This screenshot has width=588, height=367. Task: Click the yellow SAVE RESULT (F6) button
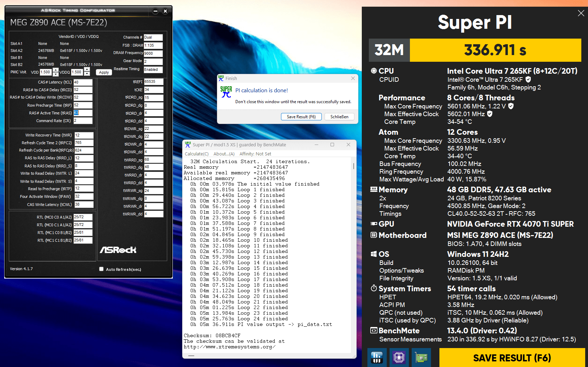click(x=512, y=358)
